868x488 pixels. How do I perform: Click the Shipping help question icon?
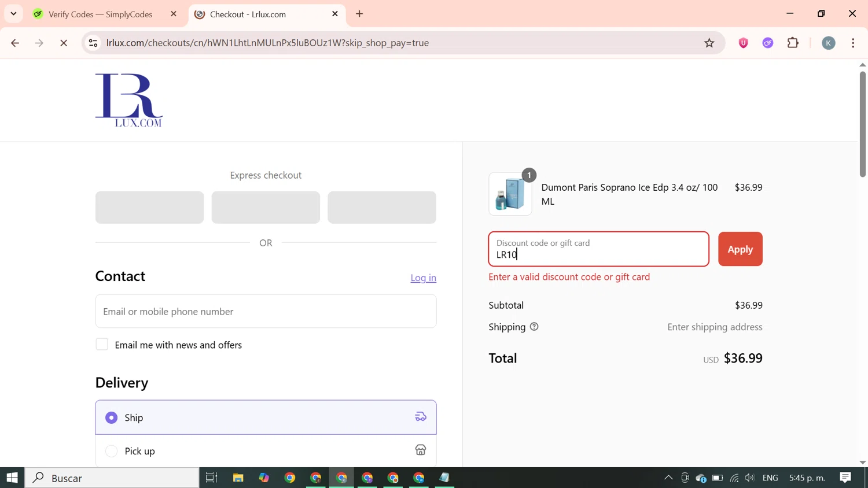(534, 327)
